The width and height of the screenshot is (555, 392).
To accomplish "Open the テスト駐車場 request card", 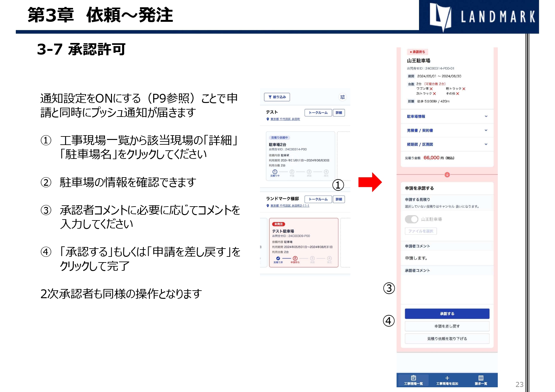I will coord(304,243).
